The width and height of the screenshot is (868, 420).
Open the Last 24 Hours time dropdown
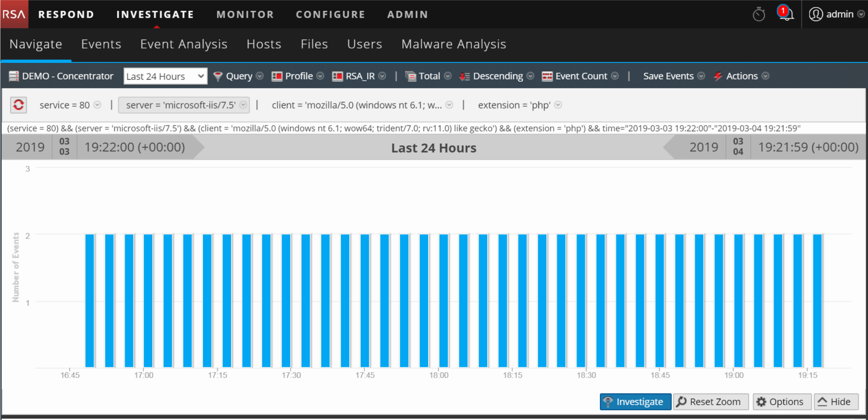tap(165, 76)
